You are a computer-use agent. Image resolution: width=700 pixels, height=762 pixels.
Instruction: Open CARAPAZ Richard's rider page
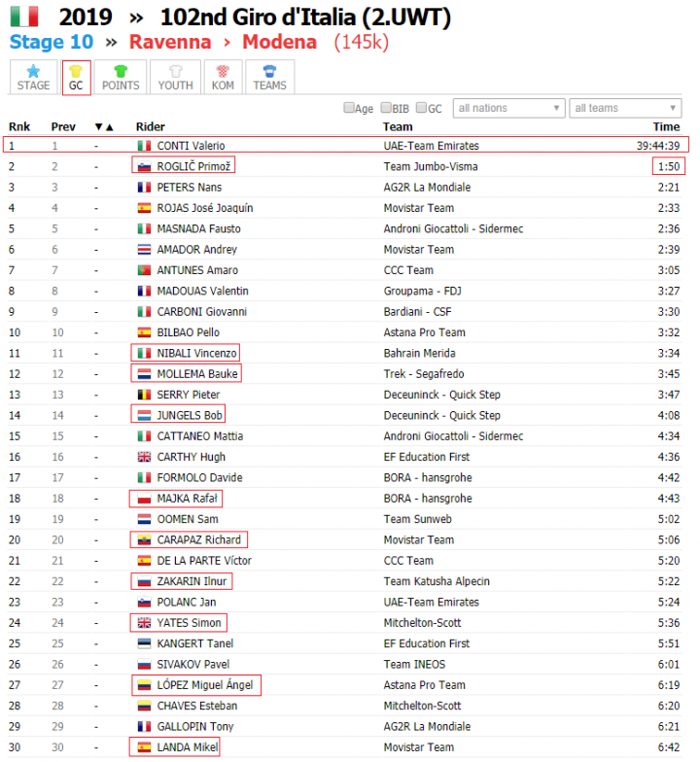point(198,540)
